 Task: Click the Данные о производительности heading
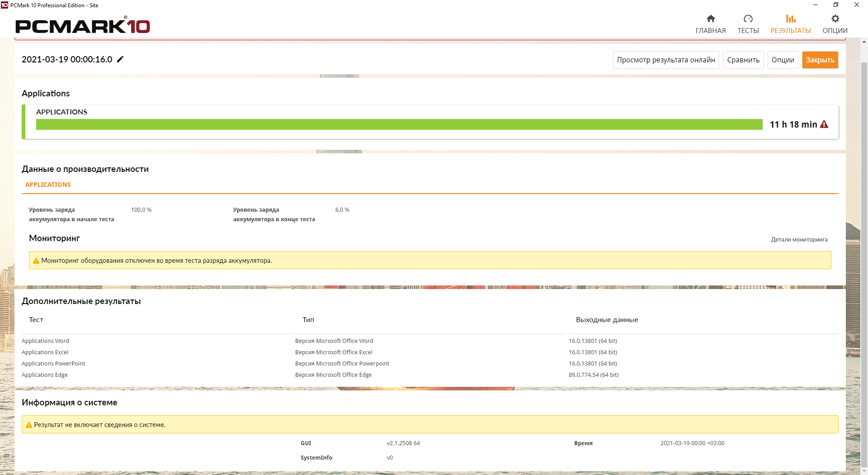(x=85, y=169)
